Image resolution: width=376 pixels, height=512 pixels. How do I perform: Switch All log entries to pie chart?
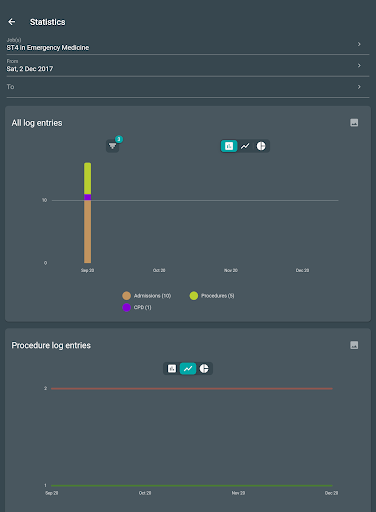(261, 146)
